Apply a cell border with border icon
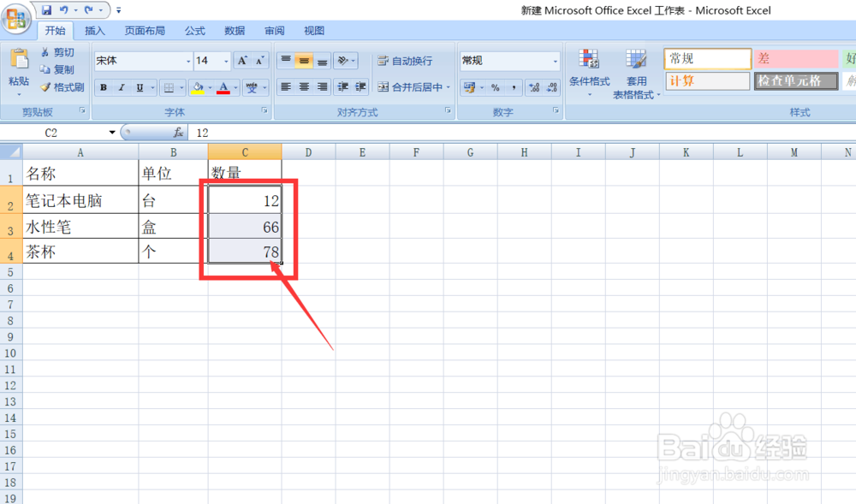Image resolution: width=856 pixels, height=504 pixels. tap(169, 87)
